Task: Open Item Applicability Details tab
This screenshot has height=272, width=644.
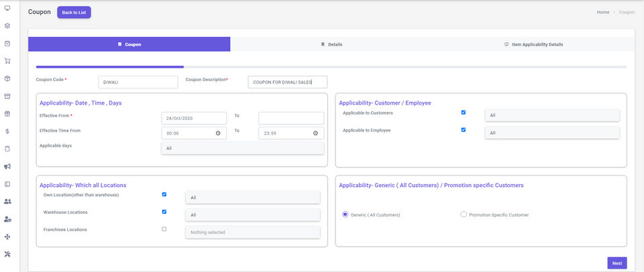Action: click(533, 44)
